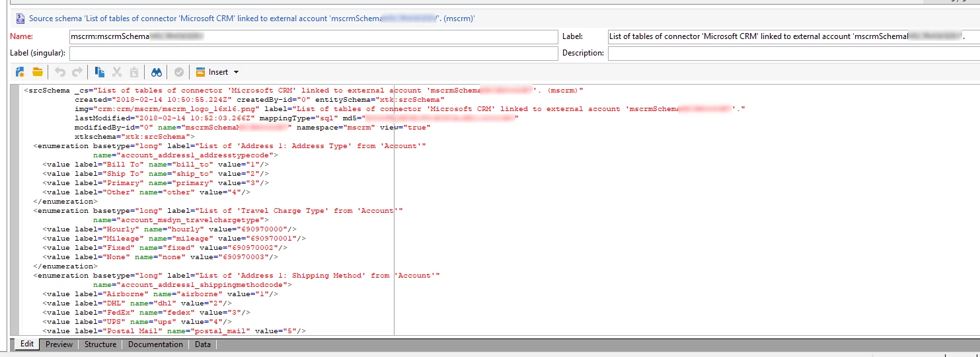Click the Insert form icon
Image resolution: width=980 pixels, height=357 pixels.
coord(200,72)
